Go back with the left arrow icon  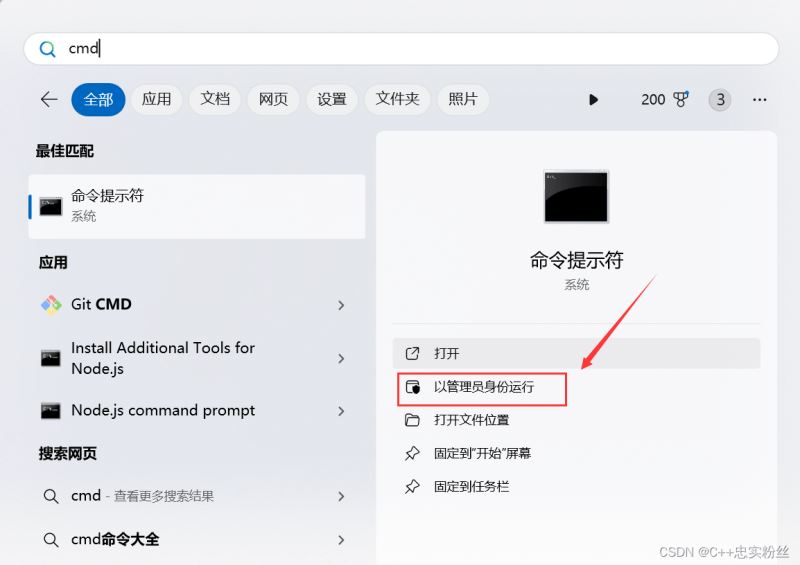click(49, 99)
